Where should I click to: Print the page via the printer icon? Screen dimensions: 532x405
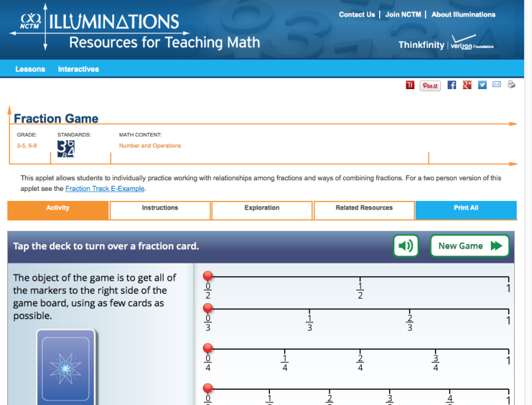(x=511, y=85)
